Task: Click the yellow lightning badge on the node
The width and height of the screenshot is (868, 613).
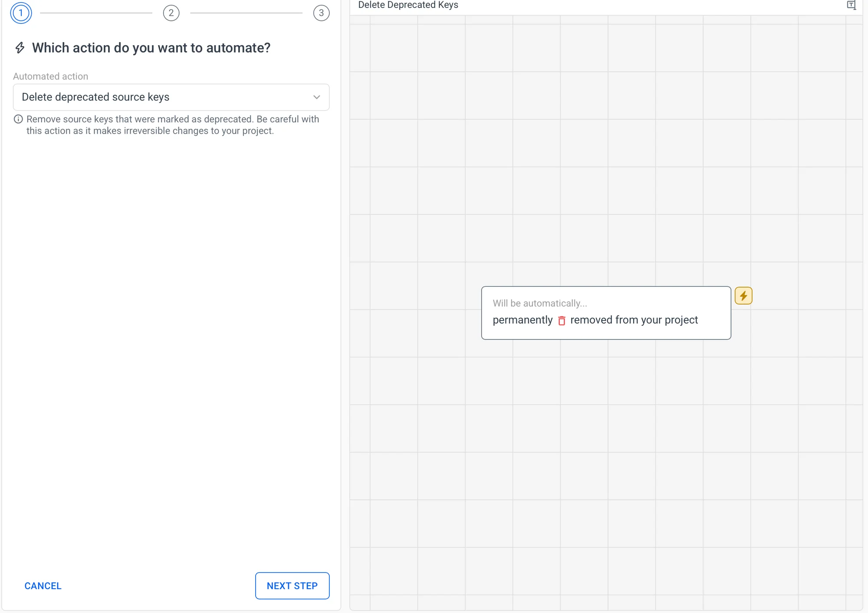Action: click(743, 296)
